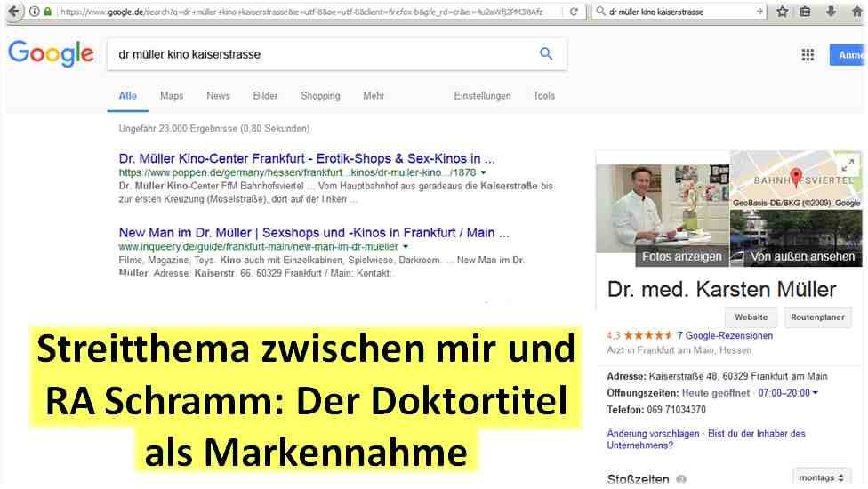Open site info icon in address bar
Screen dimensions: 868x489
pos(34,11)
